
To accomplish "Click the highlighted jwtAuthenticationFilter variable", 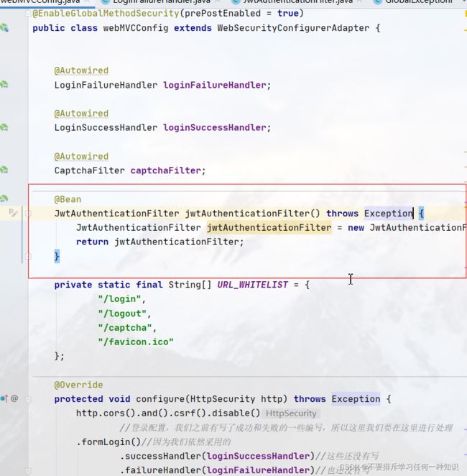I will (x=269, y=228).
